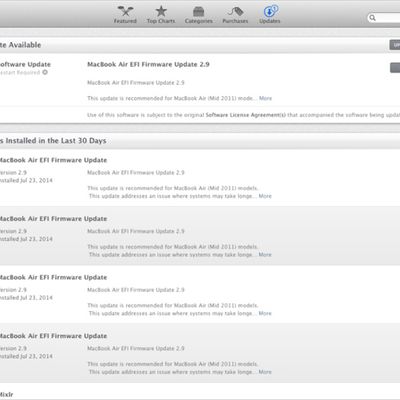Click the search magnifier icon
This screenshot has height=400, width=400.
(x=372, y=18)
